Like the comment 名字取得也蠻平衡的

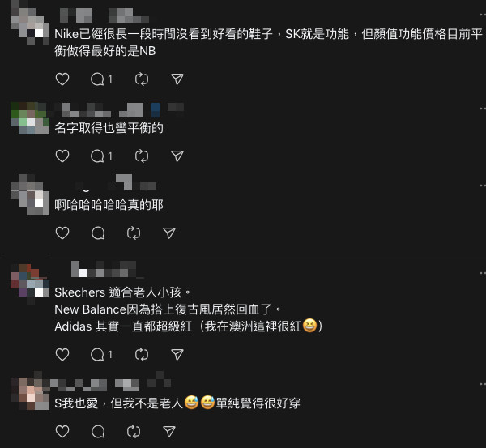pos(62,156)
